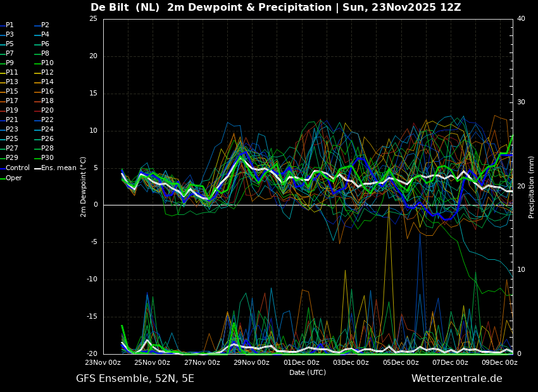Click the P1 legend entry
The width and height of the screenshot is (538, 392).
[7, 25]
